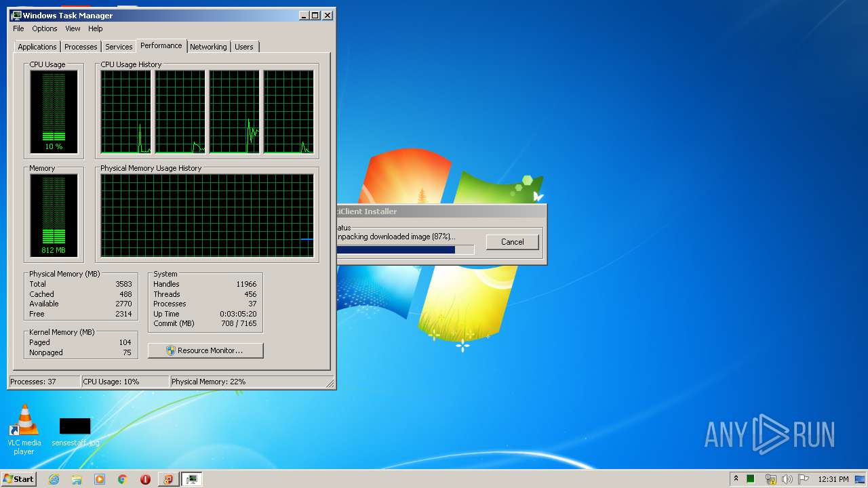Click the Task Manager resize grip corner

tap(330, 384)
